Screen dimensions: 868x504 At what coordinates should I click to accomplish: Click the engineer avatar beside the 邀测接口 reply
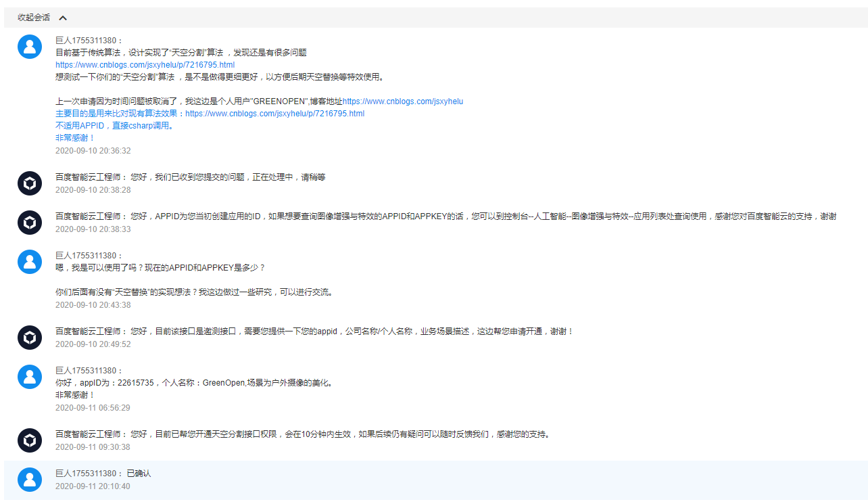pyautogui.click(x=30, y=337)
